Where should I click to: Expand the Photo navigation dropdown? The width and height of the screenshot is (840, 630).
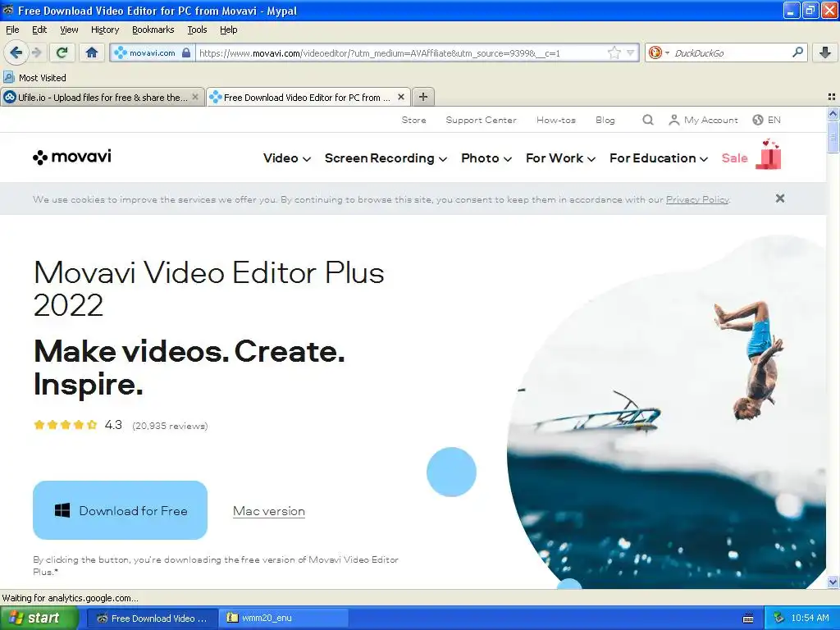point(486,158)
